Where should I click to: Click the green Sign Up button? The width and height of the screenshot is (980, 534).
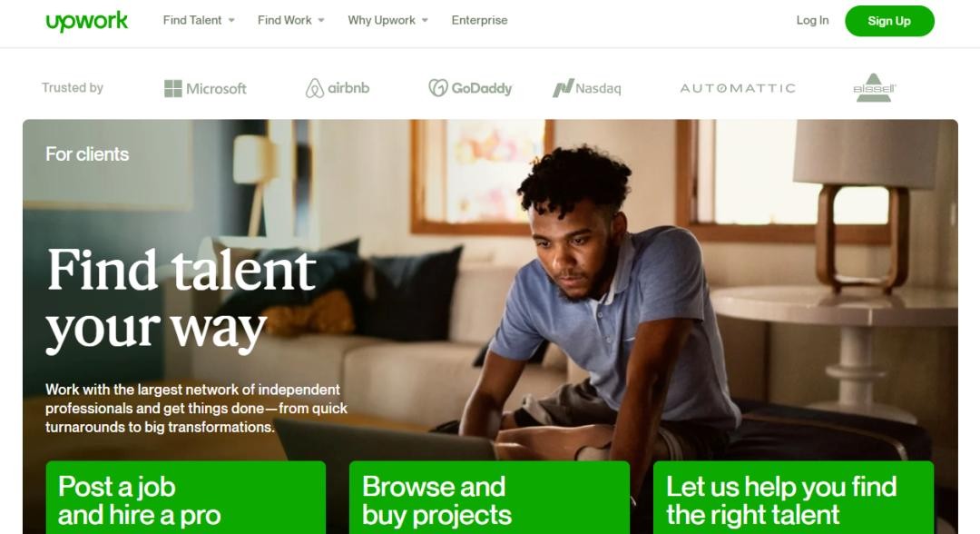pos(889,21)
